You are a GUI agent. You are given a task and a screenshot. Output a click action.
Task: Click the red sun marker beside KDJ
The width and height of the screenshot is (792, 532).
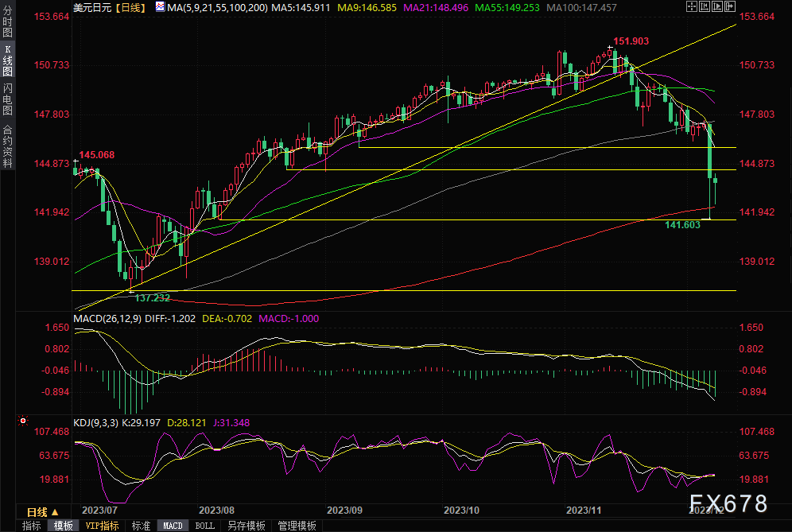coord(24,421)
